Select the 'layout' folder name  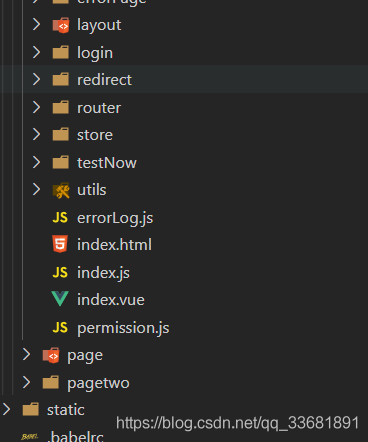(99, 25)
